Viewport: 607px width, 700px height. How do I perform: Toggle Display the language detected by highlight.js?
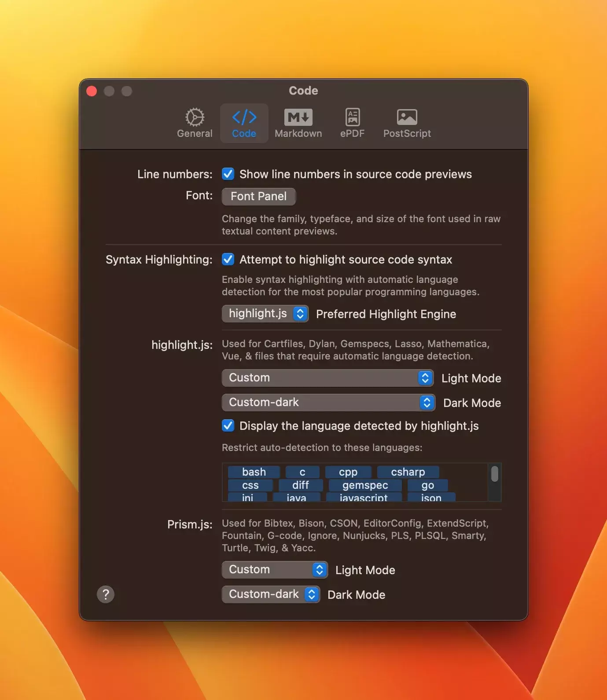point(228,425)
